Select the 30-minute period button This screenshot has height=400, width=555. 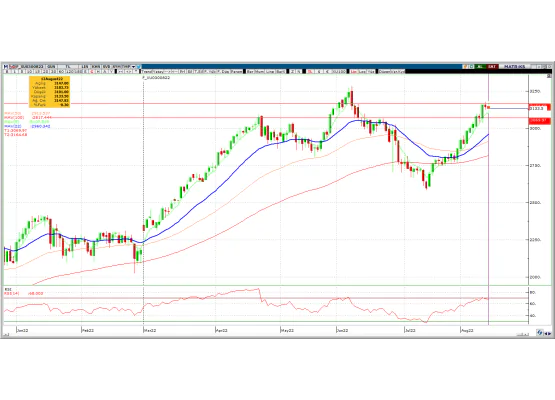click(53, 71)
